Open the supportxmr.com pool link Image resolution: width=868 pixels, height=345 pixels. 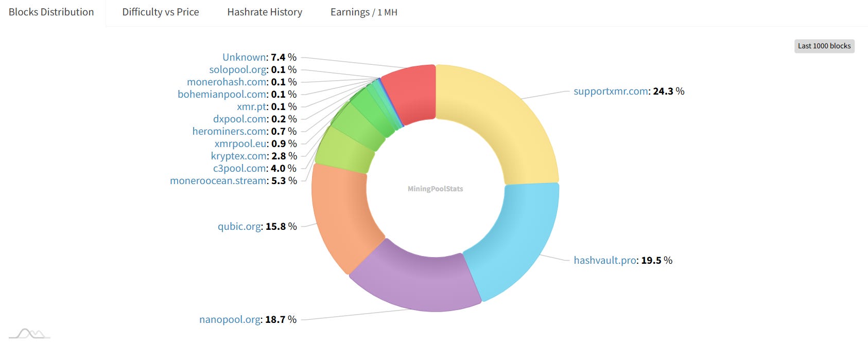(x=612, y=92)
